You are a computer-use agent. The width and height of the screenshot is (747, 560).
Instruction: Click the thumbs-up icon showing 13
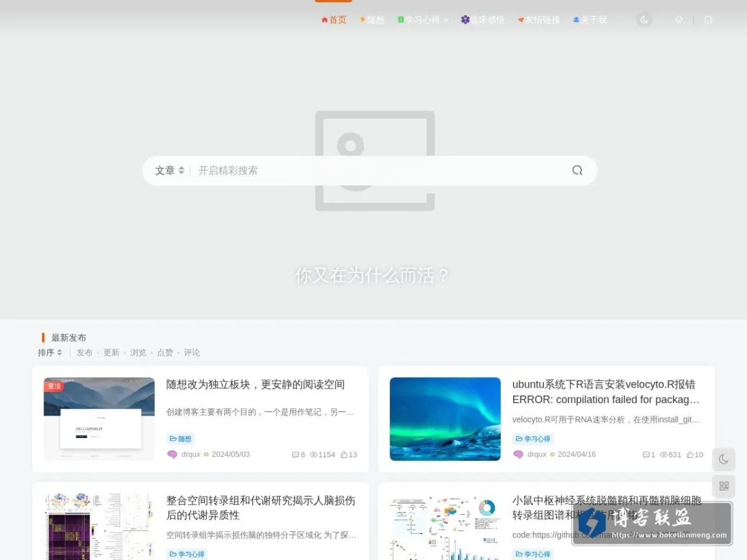coord(344,455)
